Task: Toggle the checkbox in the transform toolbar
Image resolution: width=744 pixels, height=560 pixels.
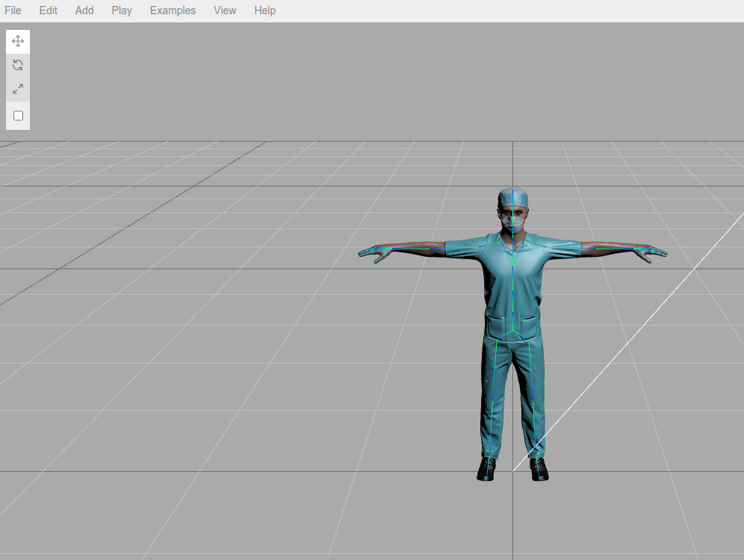Action: (18, 116)
